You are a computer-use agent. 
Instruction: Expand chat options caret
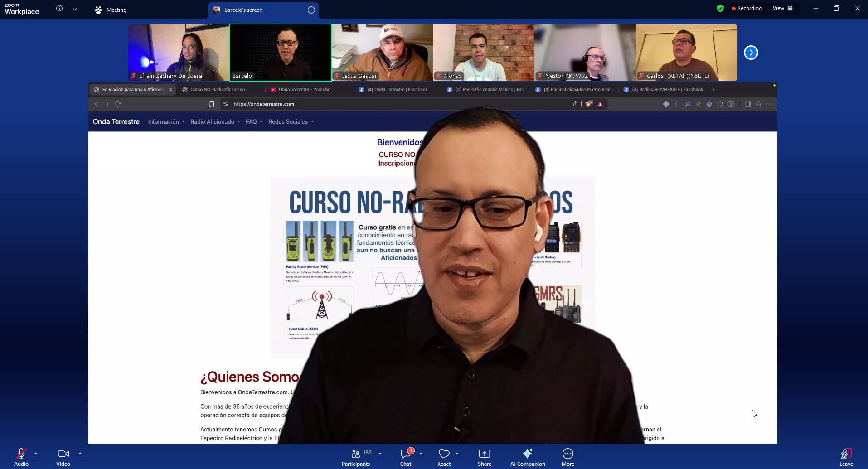(421, 453)
